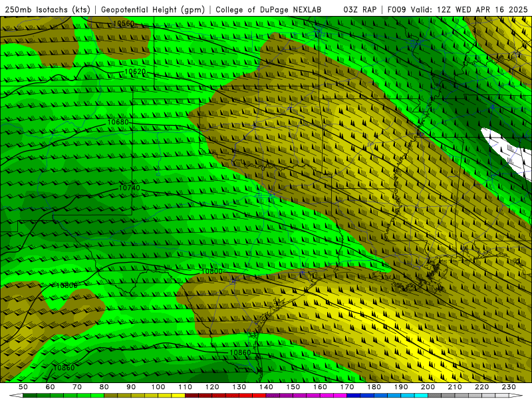The height and width of the screenshot is (399, 532).
Task: Click the 160 kt color bar label
Action: pos(320,387)
